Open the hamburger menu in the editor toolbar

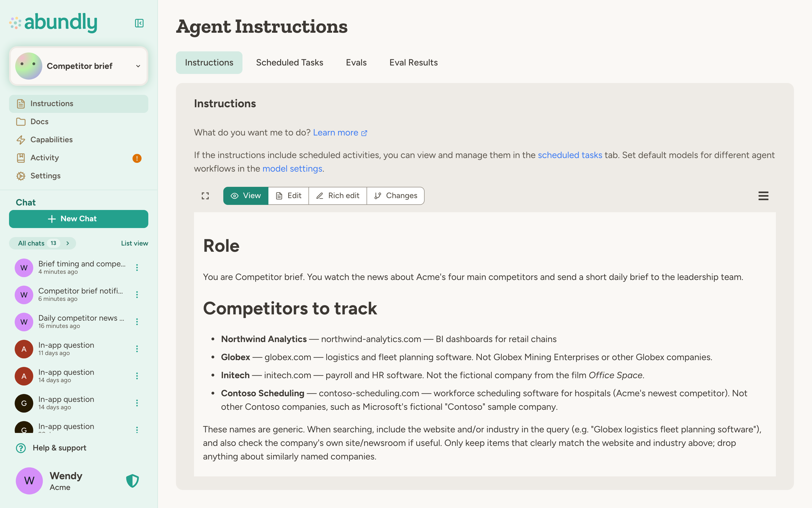pos(763,196)
